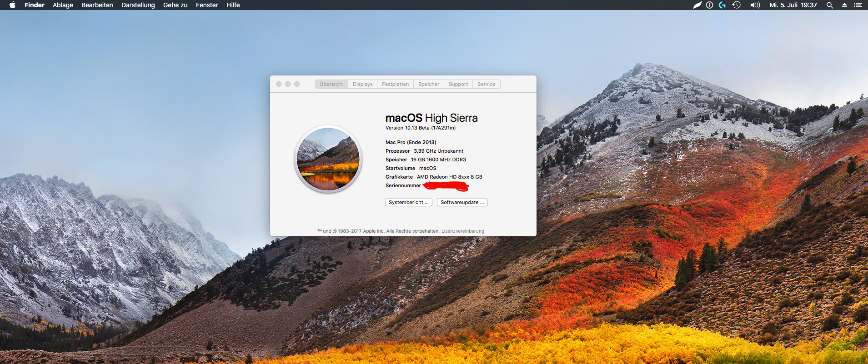Viewport: 868px width, 364px height.
Task: Open the Ablage menu
Action: click(x=63, y=5)
